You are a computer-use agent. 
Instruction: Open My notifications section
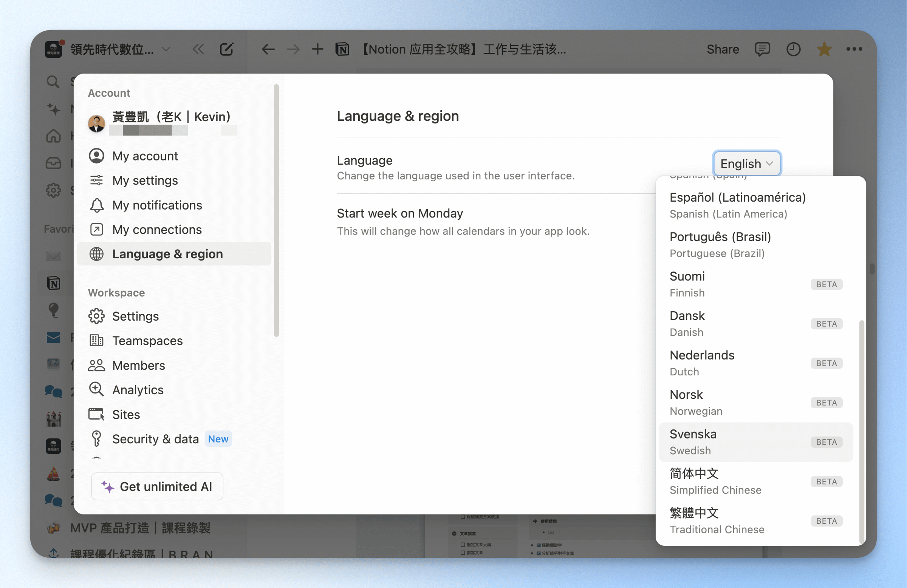point(174,205)
